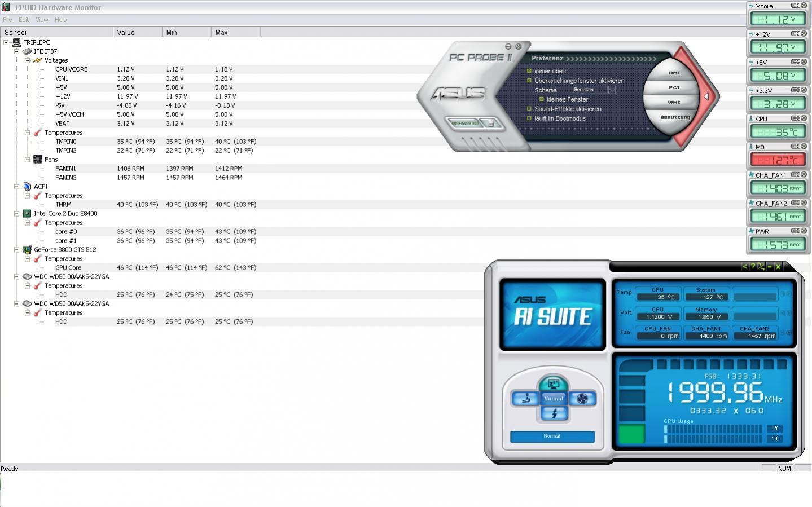Click the top CPU Usage bar
The width and height of the screenshot is (812, 507).
(x=713, y=429)
